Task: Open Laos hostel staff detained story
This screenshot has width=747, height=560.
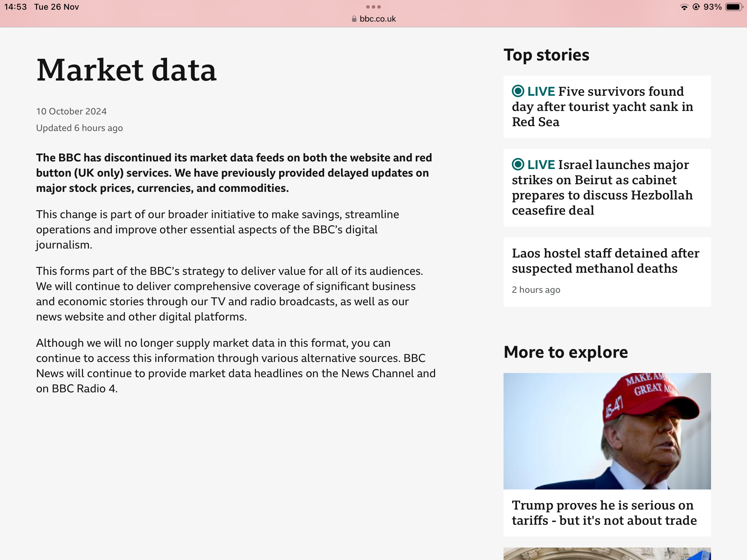Action: [x=605, y=261]
